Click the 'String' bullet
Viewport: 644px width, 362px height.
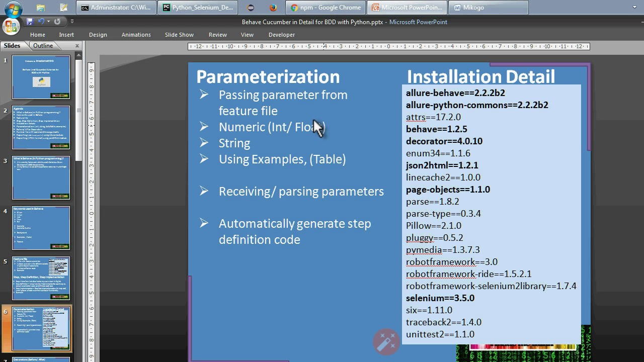coord(234,143)
